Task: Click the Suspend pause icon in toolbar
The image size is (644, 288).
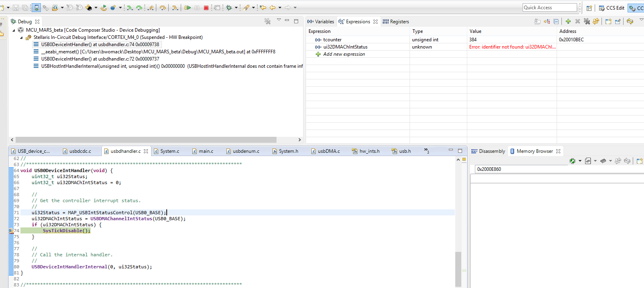Action: (x=197, y=8)
